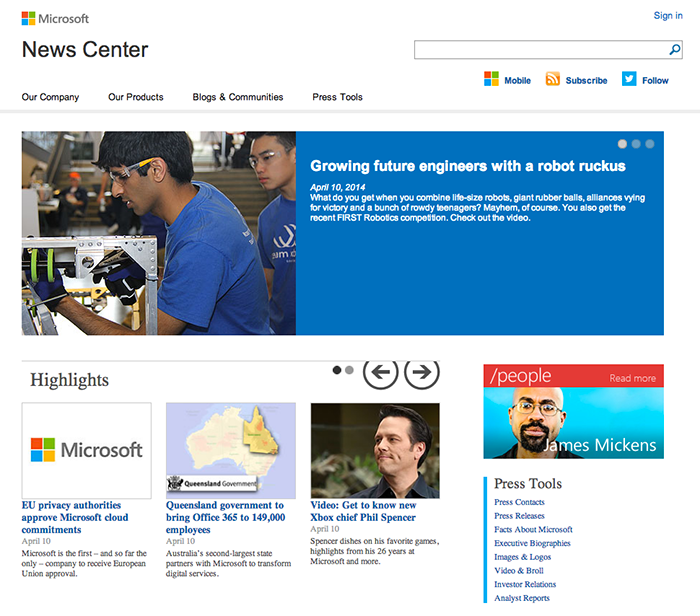
Task: Click the /people banner label
Action: tap(521, 376)
